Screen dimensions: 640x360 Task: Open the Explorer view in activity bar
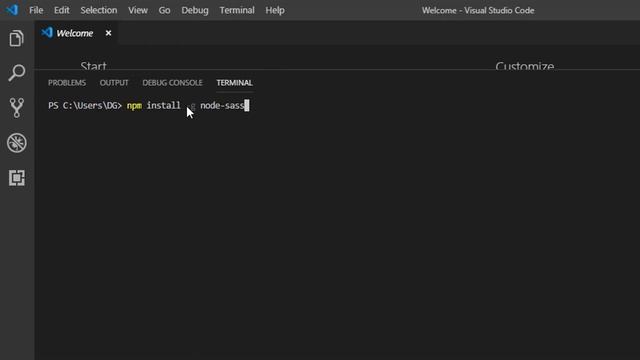coord(16,38)
